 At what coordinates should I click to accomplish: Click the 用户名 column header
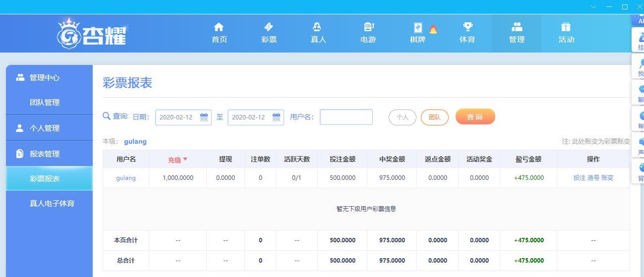click(126, 159)
